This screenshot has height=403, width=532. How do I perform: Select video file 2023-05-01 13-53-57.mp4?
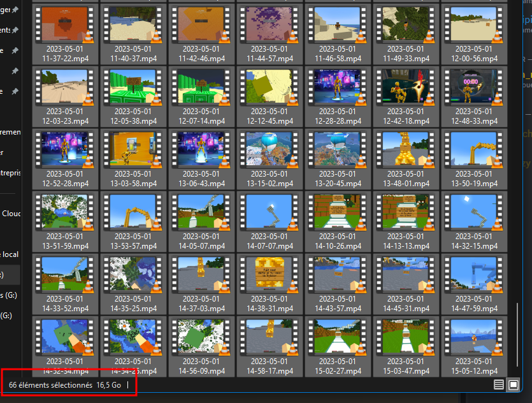pyautogui.click(x=133, y=221)
